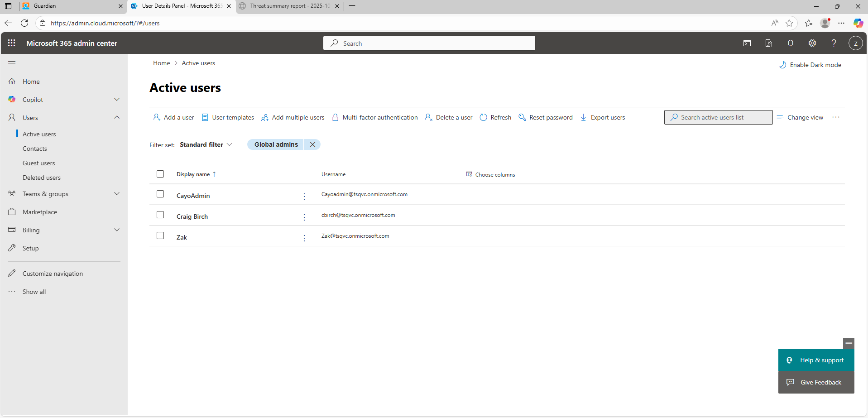Click Export users in the toolbar
The image size is (868, 418).
tap(603, 117)
